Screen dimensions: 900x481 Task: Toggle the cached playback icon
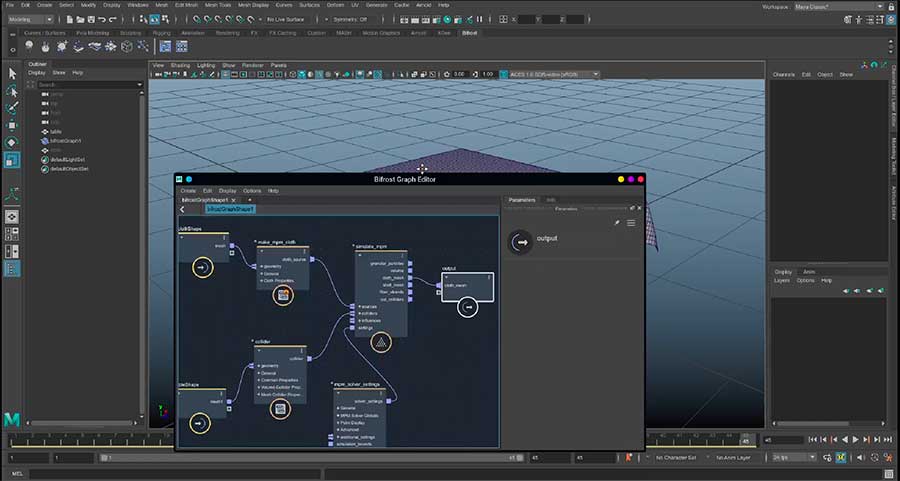841,457
